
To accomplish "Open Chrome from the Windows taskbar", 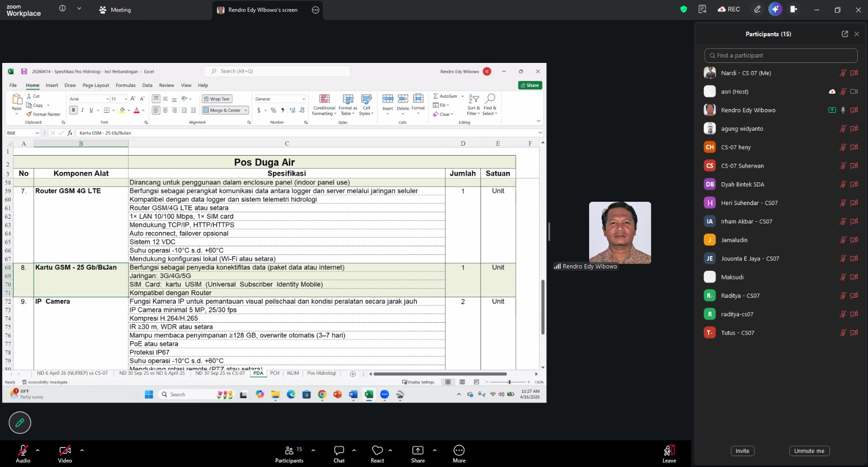I will [322, 394].
